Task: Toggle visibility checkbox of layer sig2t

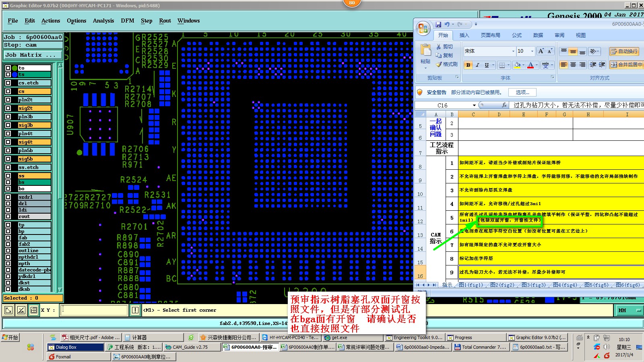Action: click(8, 108)
